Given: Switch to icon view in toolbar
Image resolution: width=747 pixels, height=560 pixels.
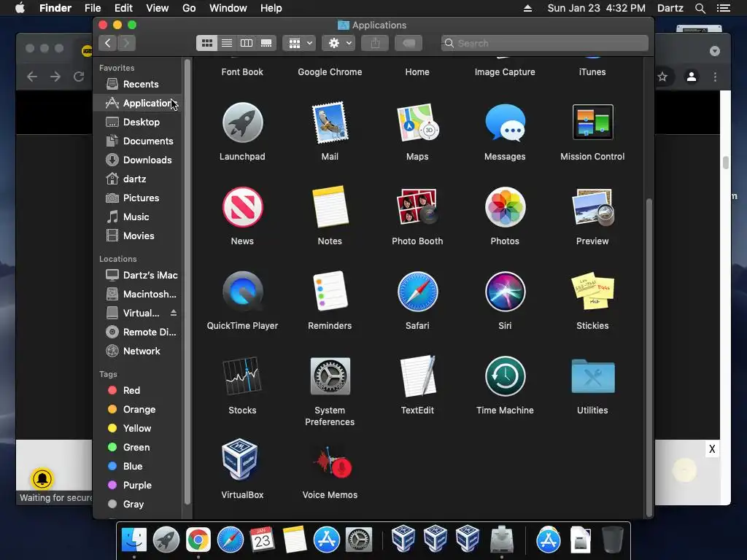Looking at the screenshot, I should [206, 43].
